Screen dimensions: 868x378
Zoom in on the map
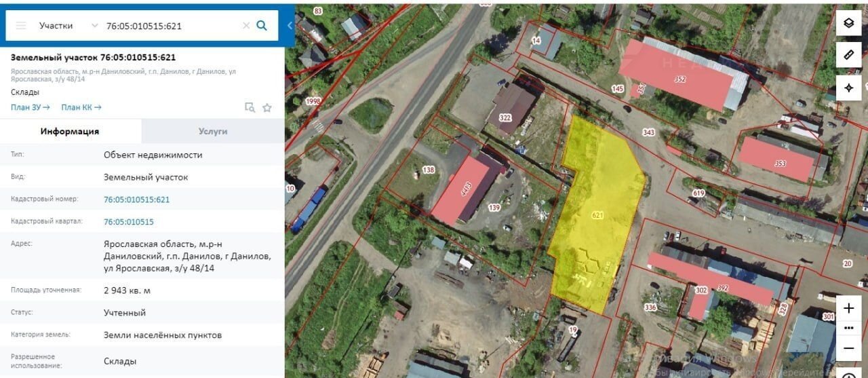[848, 308]
